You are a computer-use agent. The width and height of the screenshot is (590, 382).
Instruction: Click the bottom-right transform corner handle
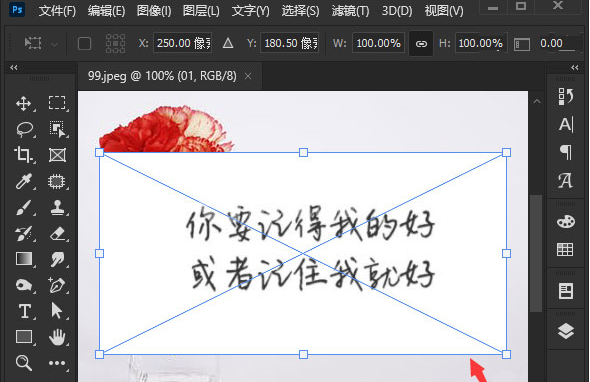coord(506,355)
